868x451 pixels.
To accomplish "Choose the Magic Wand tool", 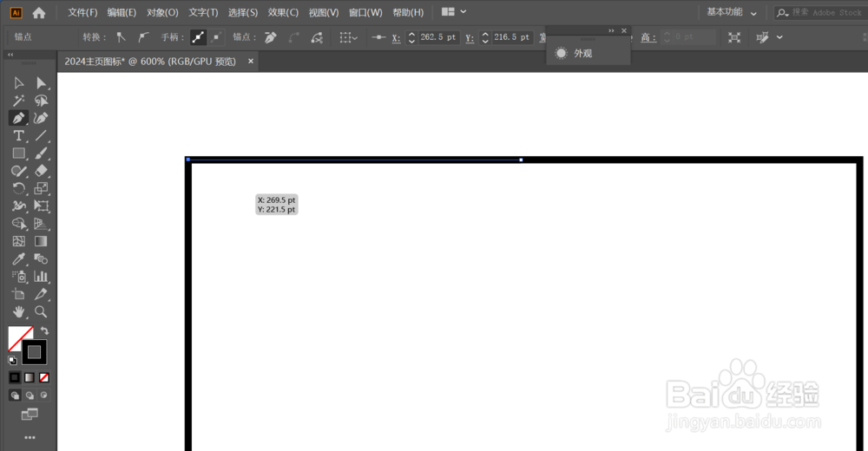I will 18,101.
